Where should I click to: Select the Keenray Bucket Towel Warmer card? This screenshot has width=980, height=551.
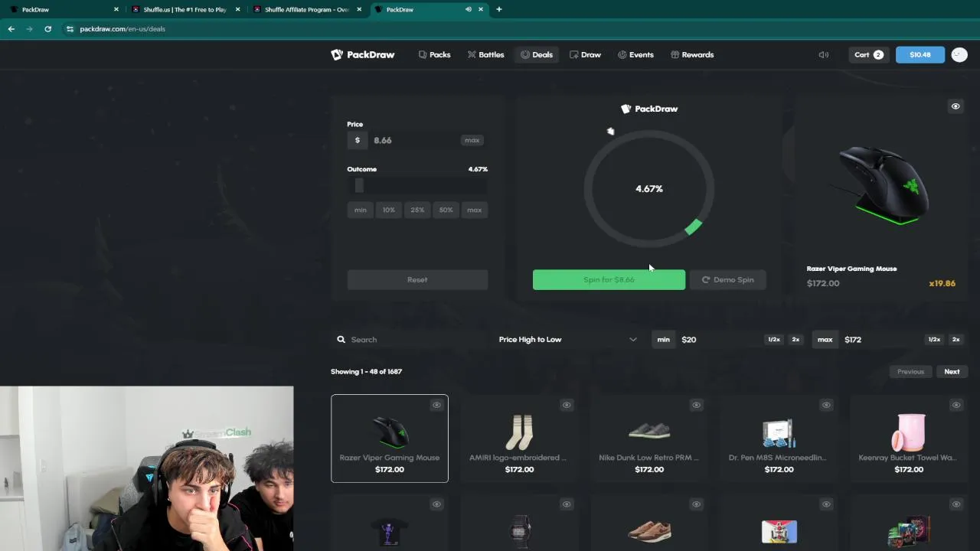909,439
